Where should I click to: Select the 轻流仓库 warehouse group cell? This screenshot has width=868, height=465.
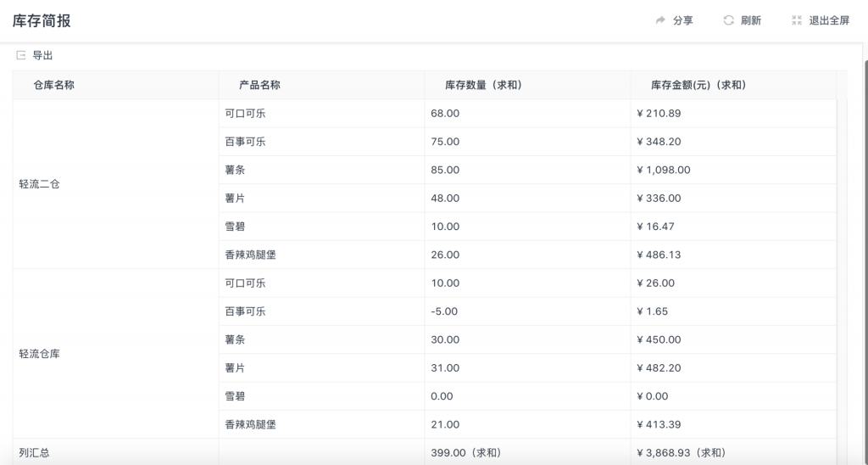tap(40, 354)
